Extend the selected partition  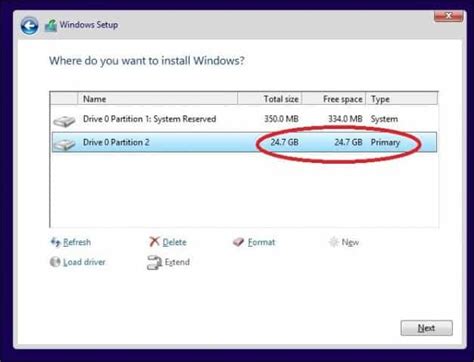click(177, 262)
